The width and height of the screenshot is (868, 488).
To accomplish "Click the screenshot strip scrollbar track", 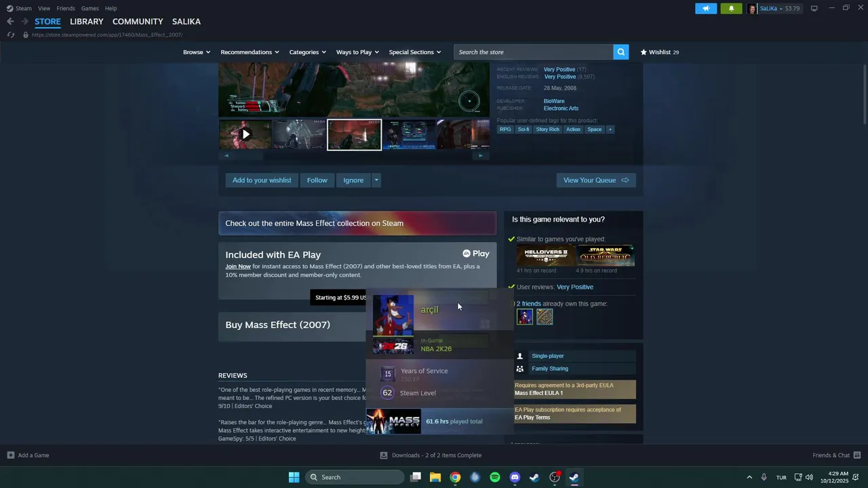I will (x=353, y=155).
